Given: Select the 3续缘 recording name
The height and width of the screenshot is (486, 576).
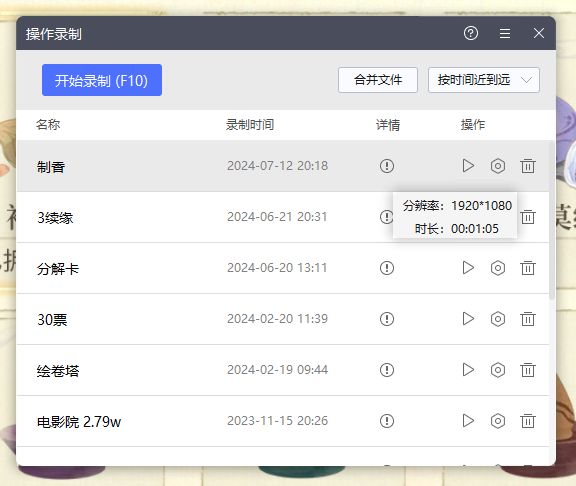Looking at the screenshot, I should 55,218.
